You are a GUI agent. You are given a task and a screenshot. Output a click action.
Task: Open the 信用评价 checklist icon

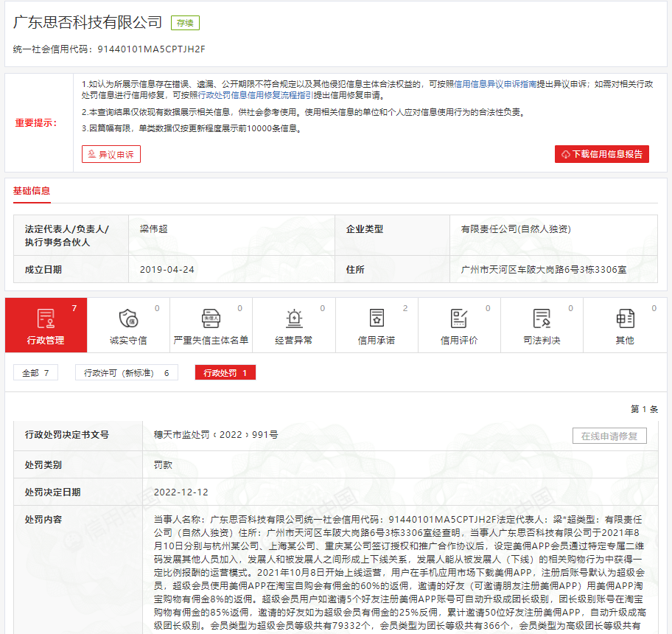(459, 319)
